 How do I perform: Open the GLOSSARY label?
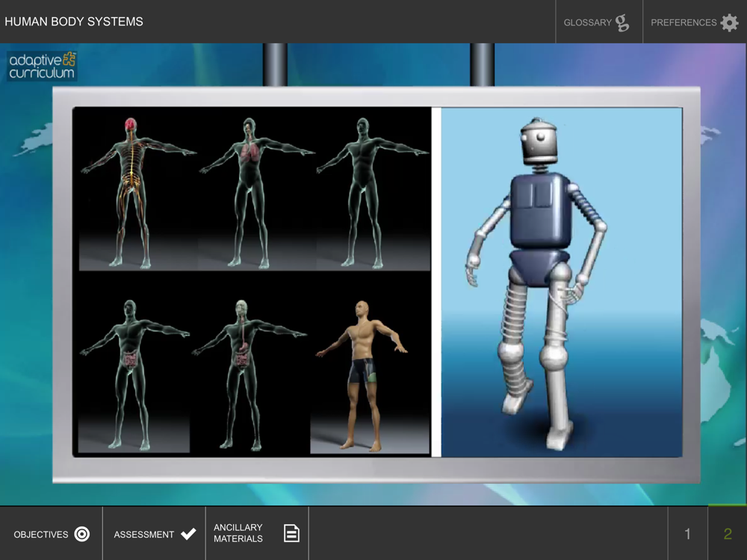click(x=587, y=22)
